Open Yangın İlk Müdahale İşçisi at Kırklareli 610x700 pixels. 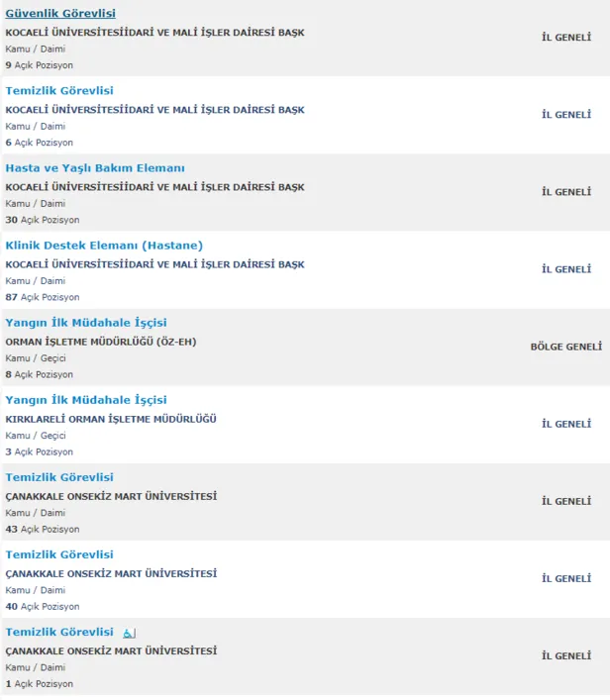pos(86,400)
